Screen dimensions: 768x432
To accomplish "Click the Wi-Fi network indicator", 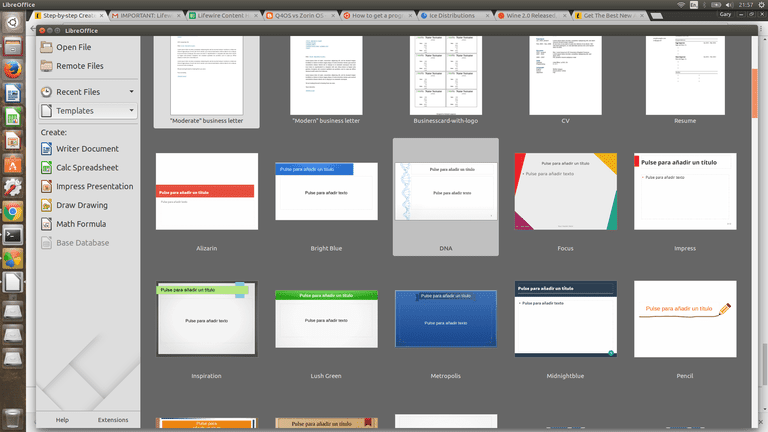I will (681, 4).
